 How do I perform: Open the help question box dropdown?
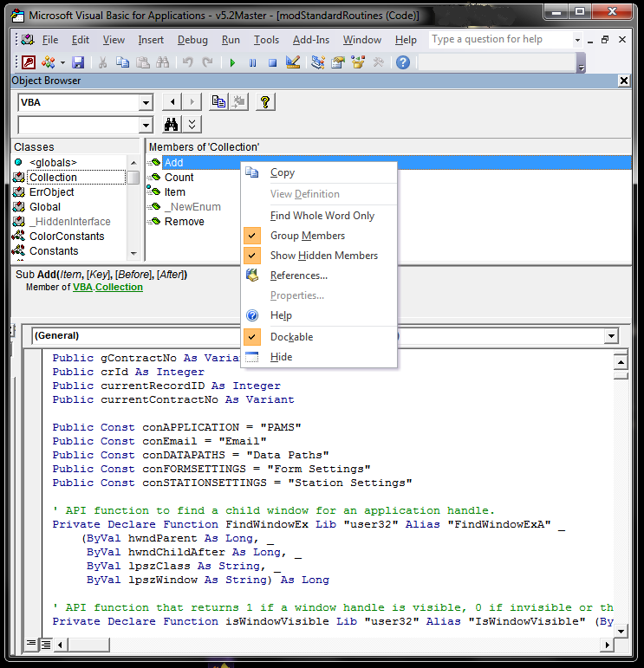(x=577, y=40)
